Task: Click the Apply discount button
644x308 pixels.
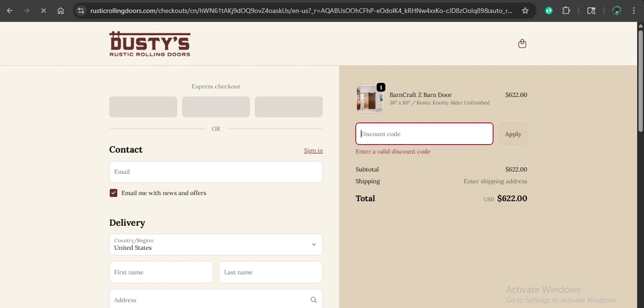Action: 513,134
